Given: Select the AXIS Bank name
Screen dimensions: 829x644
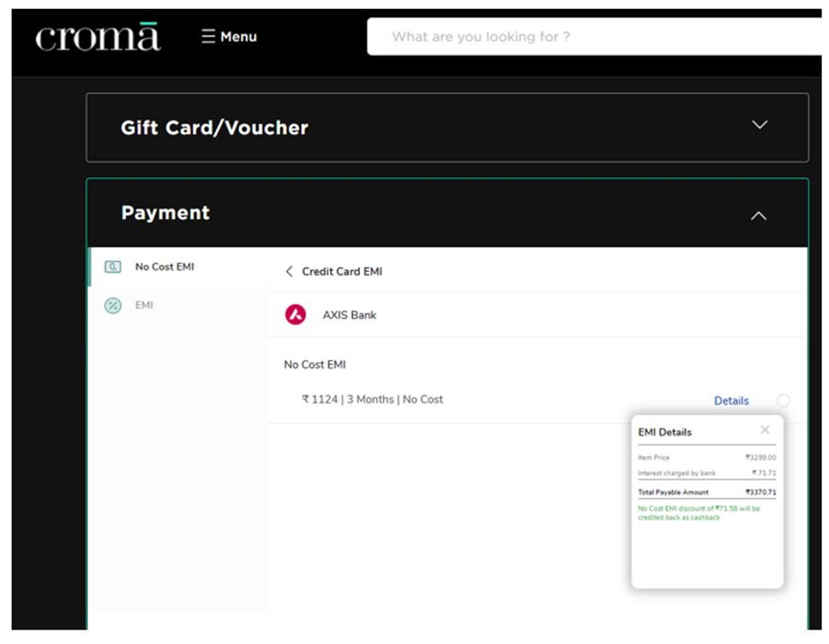Looking at the screenshot, I should point(349,315).
